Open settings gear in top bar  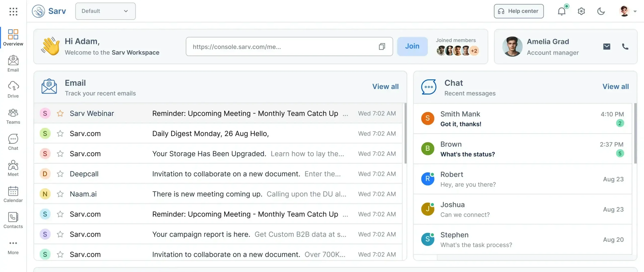click(x=581, y=11)
